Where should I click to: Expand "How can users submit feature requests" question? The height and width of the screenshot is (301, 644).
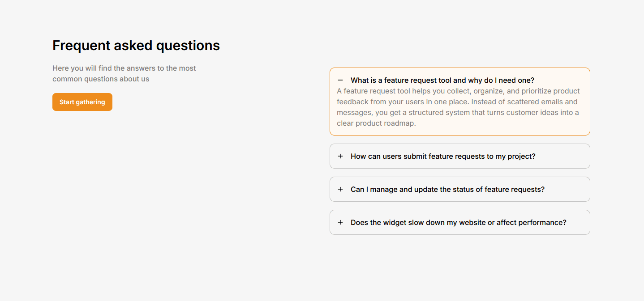(x=443, y=157)
